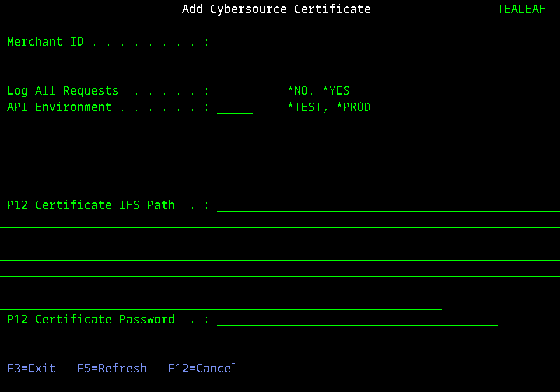Click the TEALEAF system name text
The width and height of the screenshot is (560, 392).
521,9
